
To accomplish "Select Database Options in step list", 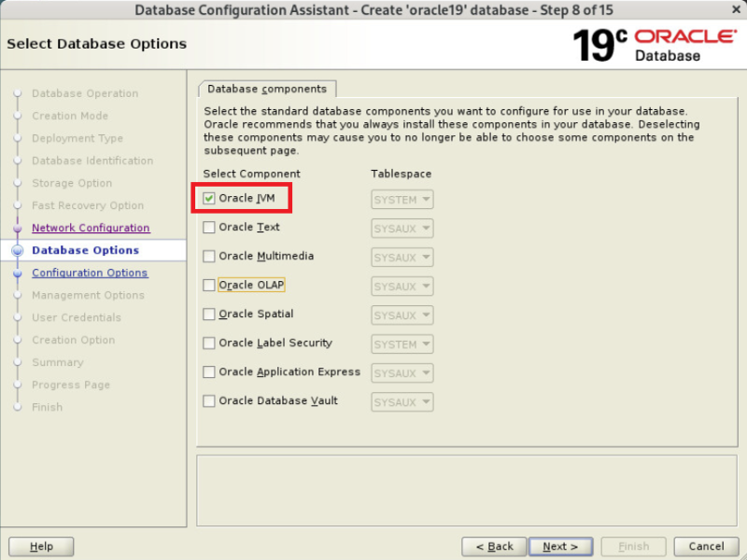I will 85,250.
